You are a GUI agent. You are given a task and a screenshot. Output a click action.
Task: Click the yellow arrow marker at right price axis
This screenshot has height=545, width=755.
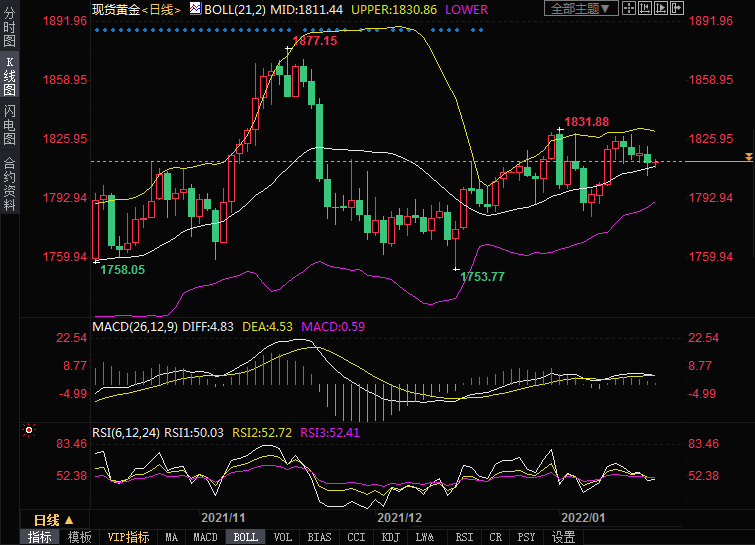click(747, 158)
